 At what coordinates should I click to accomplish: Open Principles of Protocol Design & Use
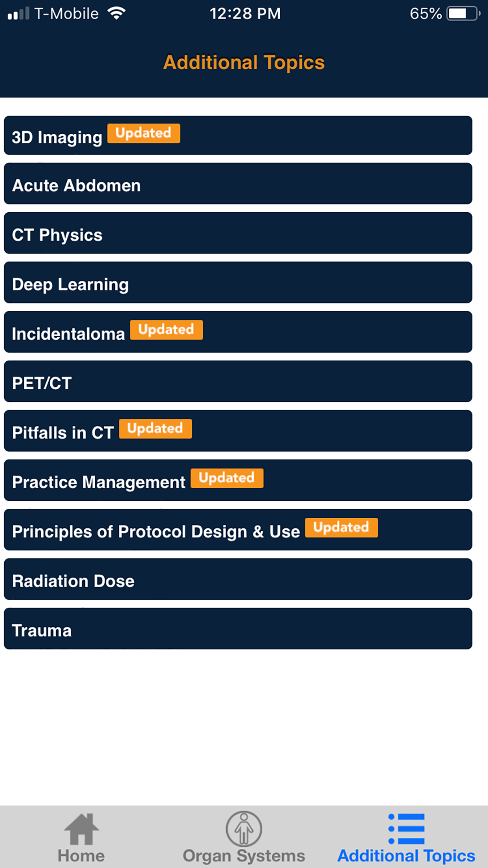click(156, 531)
